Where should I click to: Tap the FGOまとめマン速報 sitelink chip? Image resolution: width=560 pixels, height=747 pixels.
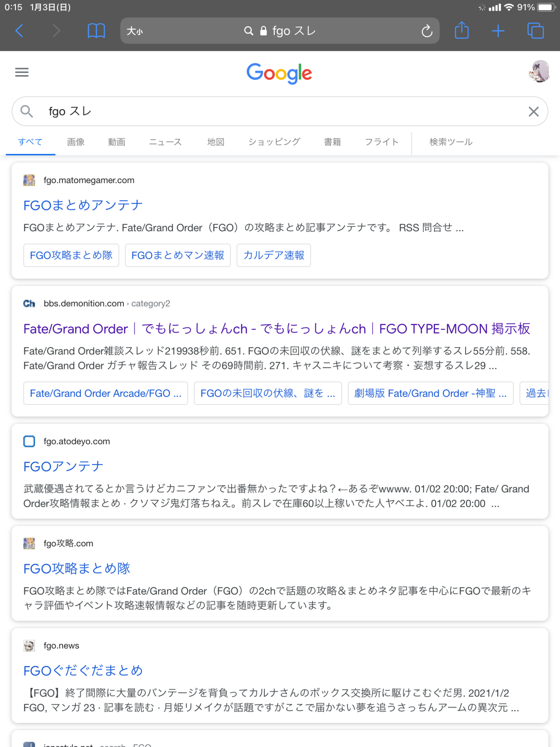[178, 255]
